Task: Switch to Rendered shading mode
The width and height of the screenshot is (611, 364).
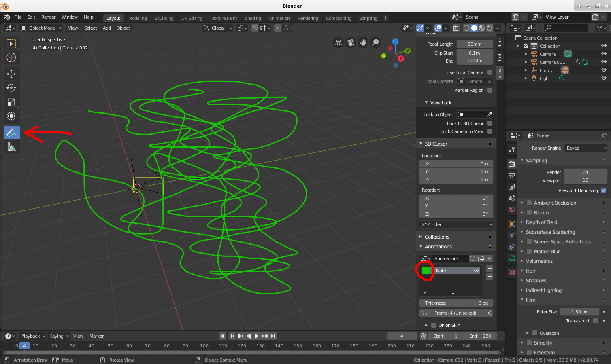Action: 490,28
